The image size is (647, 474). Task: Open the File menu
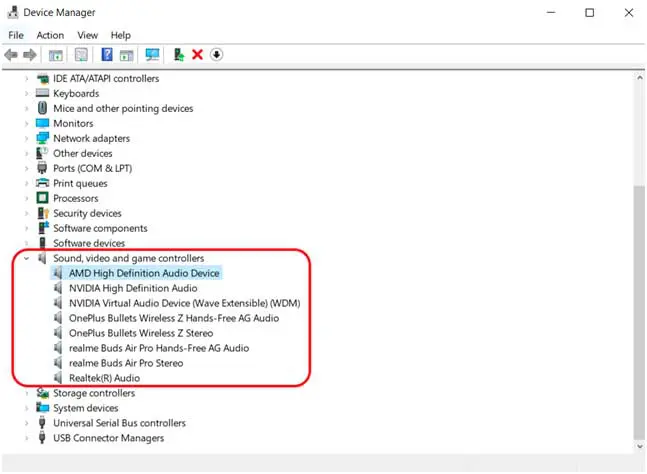pos(16,35)
